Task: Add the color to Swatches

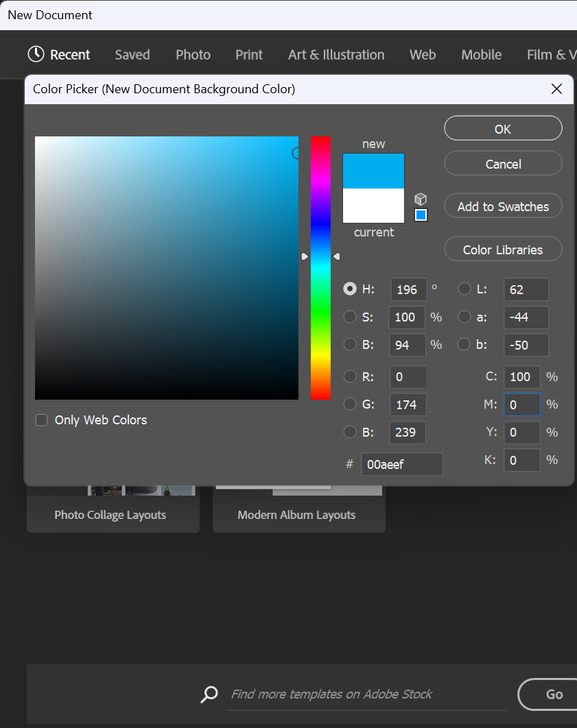Action: click(x=503, y=206)
